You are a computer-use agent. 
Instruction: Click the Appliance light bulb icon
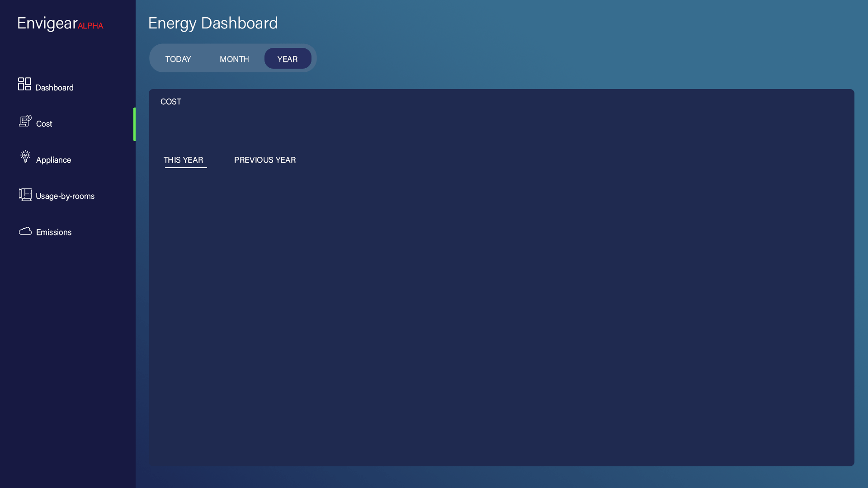[25, 156]
